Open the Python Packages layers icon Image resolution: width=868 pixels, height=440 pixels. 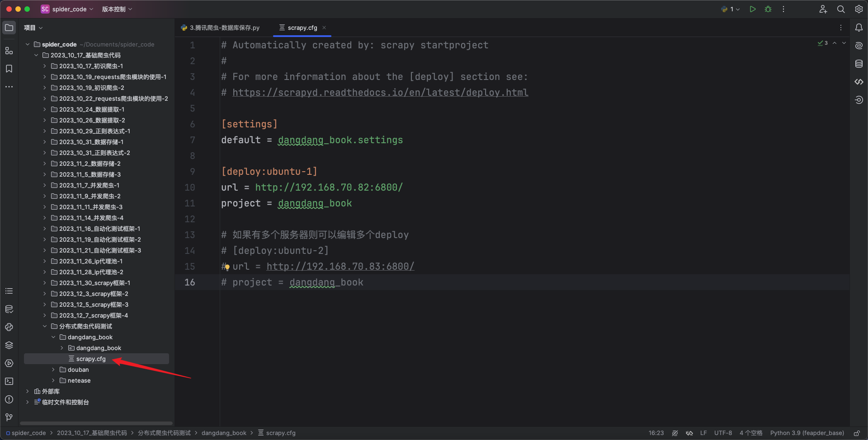pyautogui.click(x=9, y=345)
